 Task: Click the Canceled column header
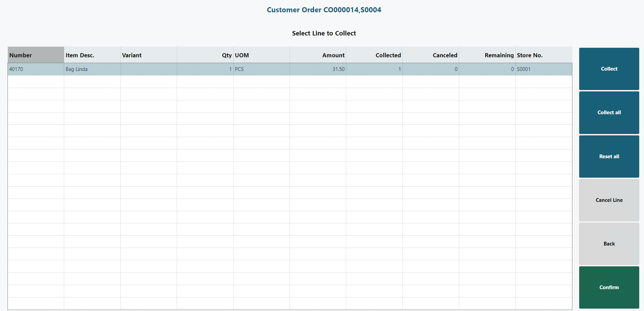pyautogui.click(x=431, y=55)
